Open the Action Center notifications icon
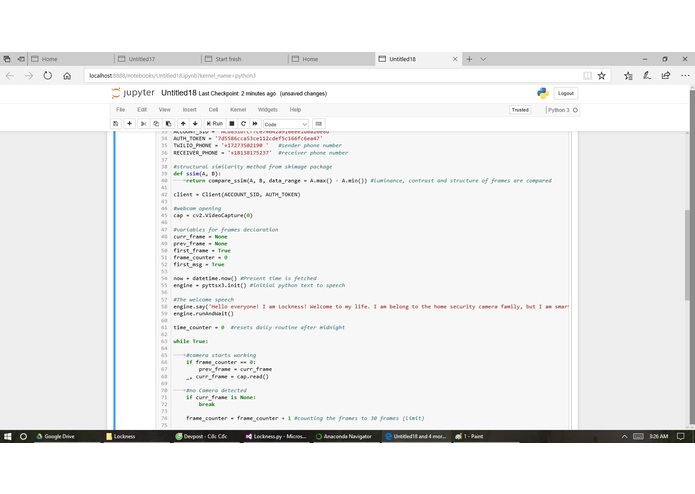Screen dimensions: 695x494 click(x=681, y=436)
